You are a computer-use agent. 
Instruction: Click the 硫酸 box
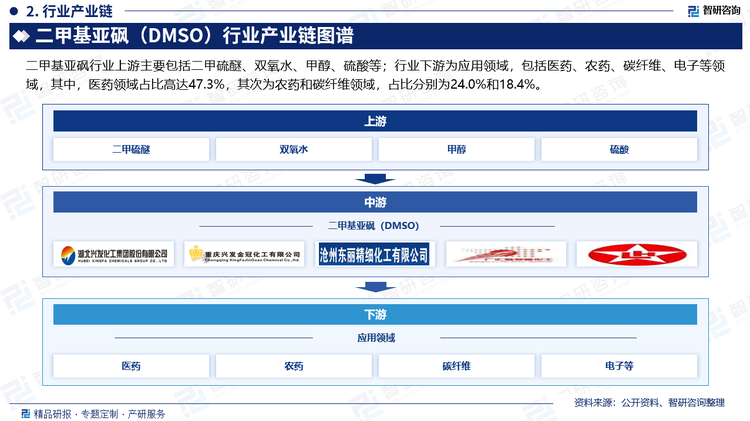tap(619, 150)
